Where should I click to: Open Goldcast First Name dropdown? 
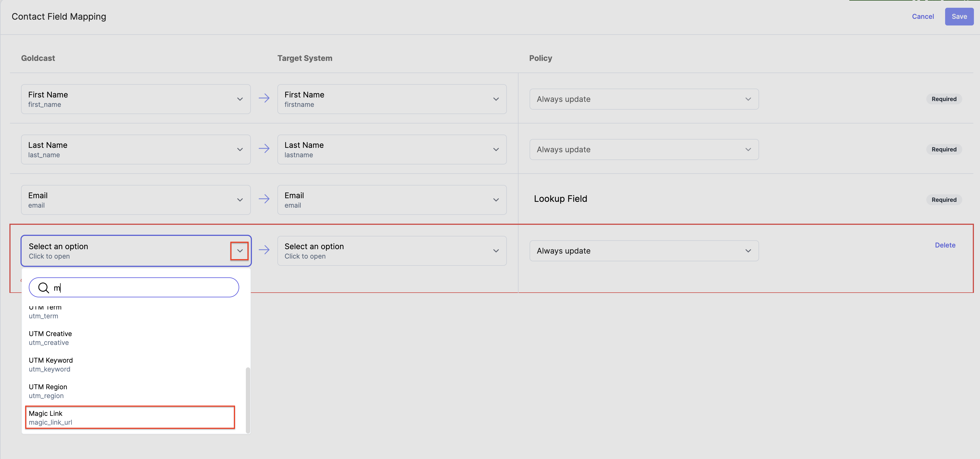click(136, 99)
